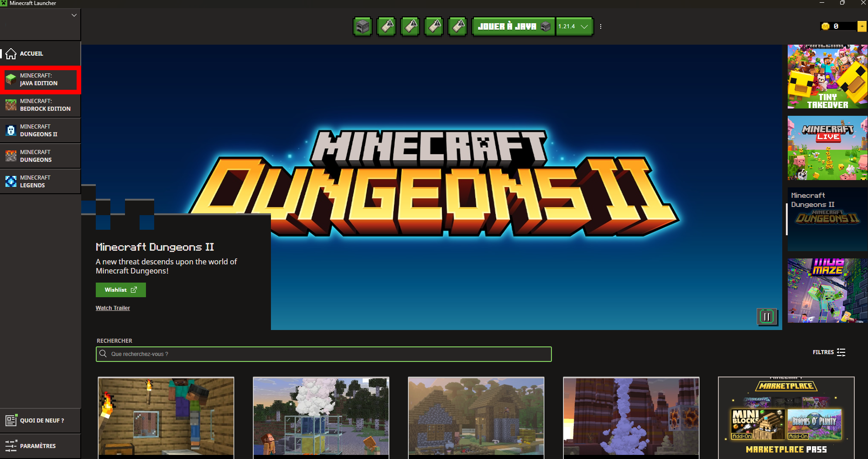Select Minecraft Legends in sidebar
The image size is (868, 459).
40,182
